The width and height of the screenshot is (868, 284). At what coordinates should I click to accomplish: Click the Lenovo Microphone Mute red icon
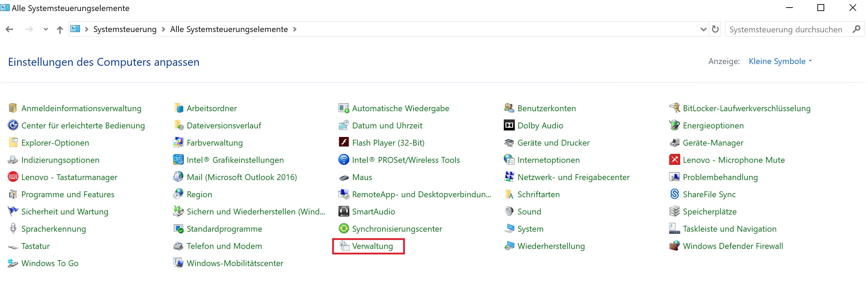pos(675,160)
